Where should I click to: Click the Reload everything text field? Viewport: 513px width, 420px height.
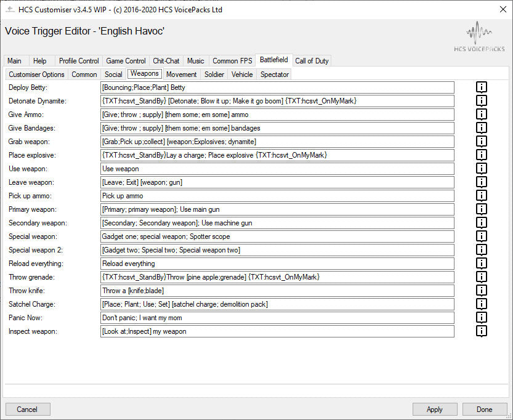pyautogui.click(x=277, y=264)
